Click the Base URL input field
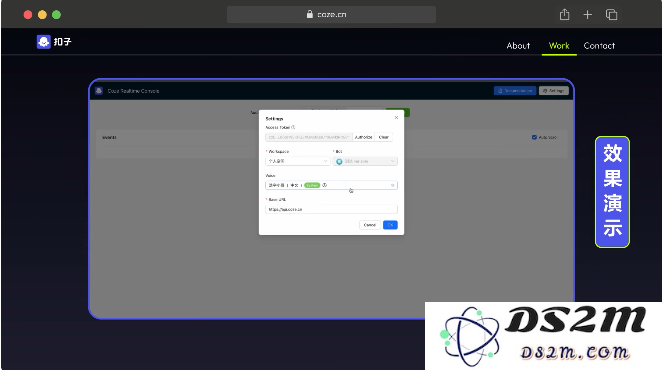 point(332,209)
